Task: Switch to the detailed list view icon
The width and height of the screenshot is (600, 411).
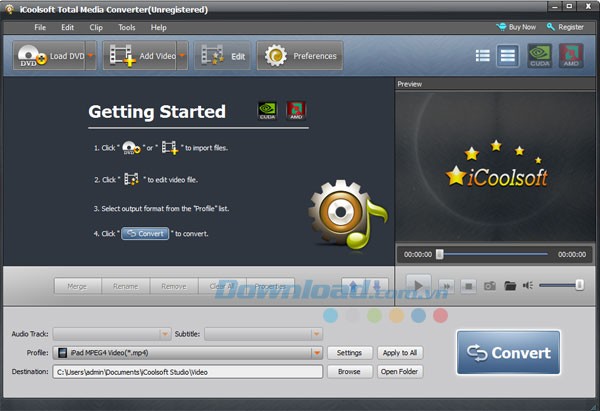Action: [x=483, y=56]
